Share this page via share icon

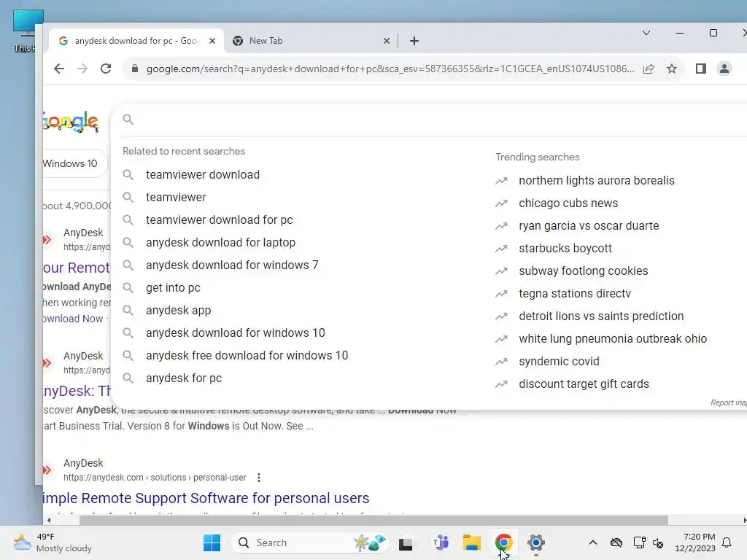click(649, 69)
